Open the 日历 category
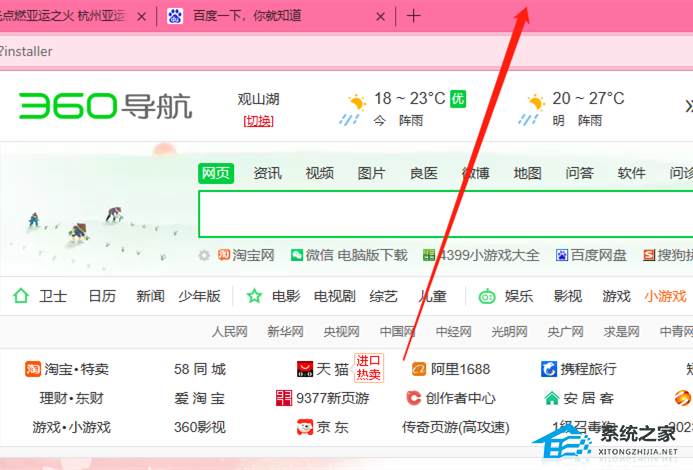Screen dimensions: 693x470 (102, 296)
